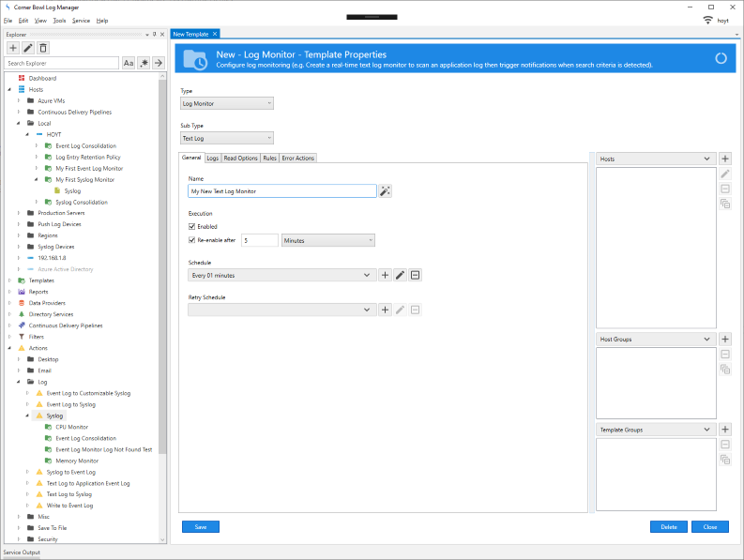Remove the Schedule with minus icon
The width and height of the screenshot is (744, 560).
pos(416,275)
